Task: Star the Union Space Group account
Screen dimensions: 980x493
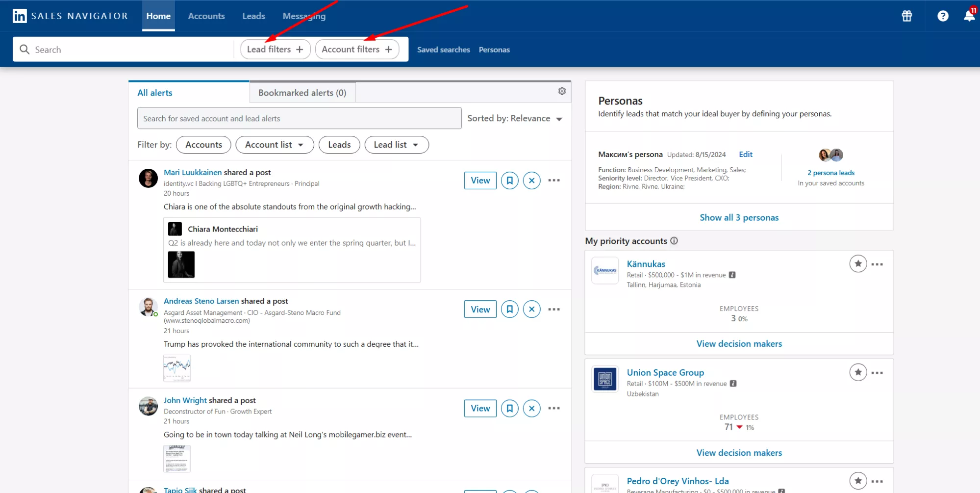Action: (858, 372)
